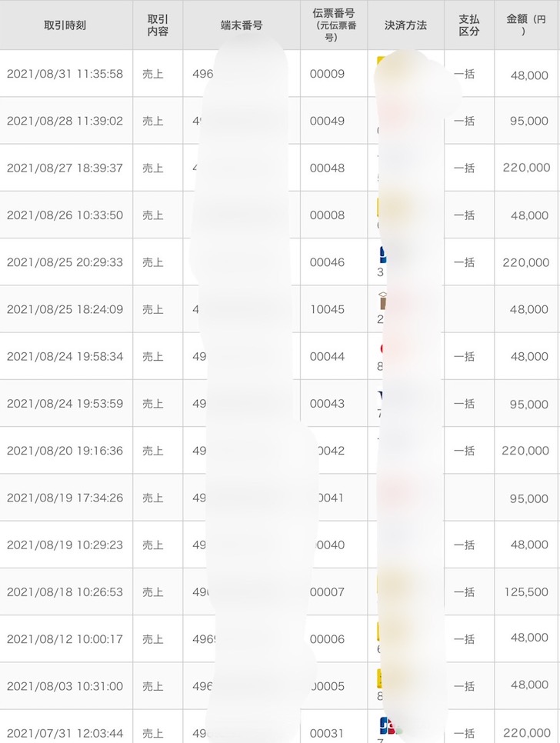Click the 取引内容 column header
Viewport: 560px width, 743px height.
pyautogui.click(x=157, y=25)
